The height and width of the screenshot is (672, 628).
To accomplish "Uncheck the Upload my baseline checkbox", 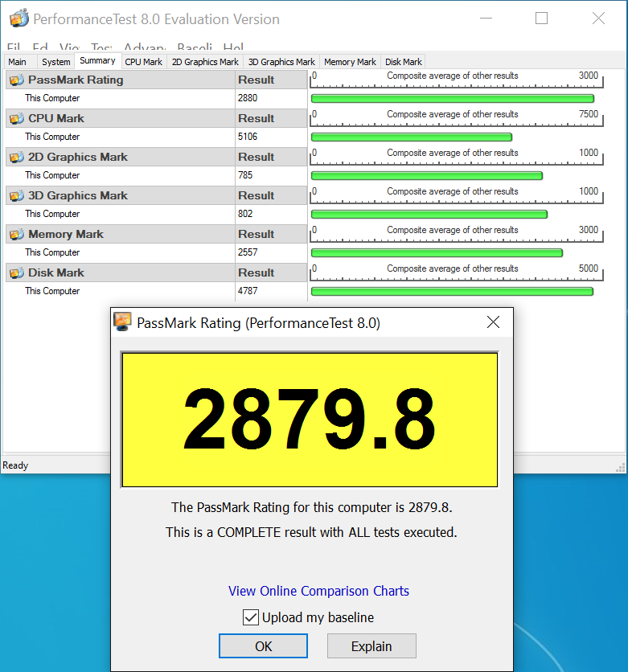I will pos(251,617).
